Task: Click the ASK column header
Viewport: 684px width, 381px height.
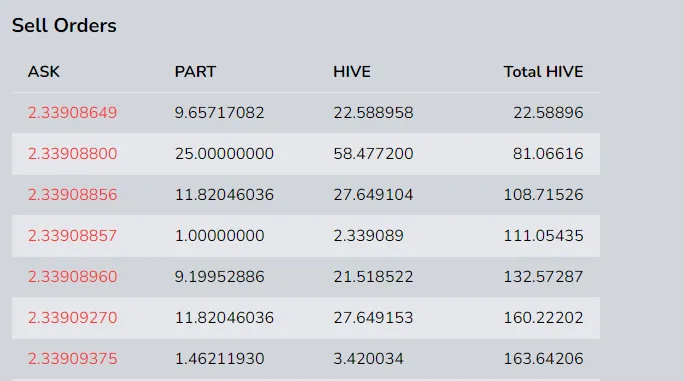Action: coord(44,72)
